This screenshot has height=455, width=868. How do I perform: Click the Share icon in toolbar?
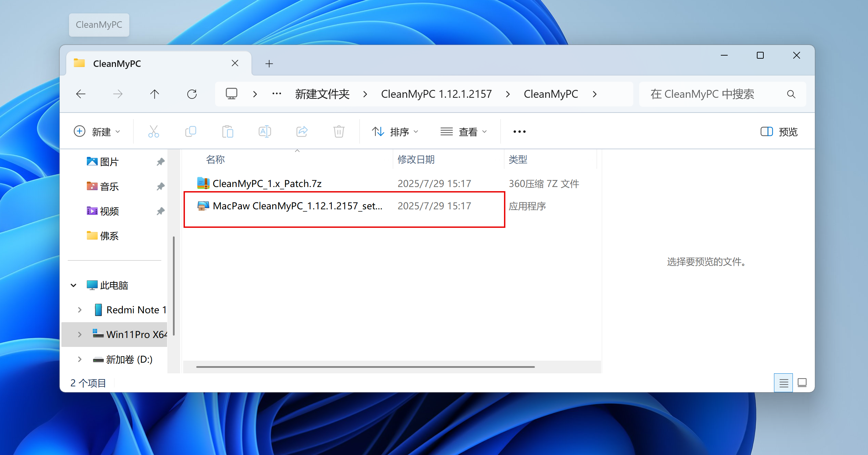[x=302, y=131]
